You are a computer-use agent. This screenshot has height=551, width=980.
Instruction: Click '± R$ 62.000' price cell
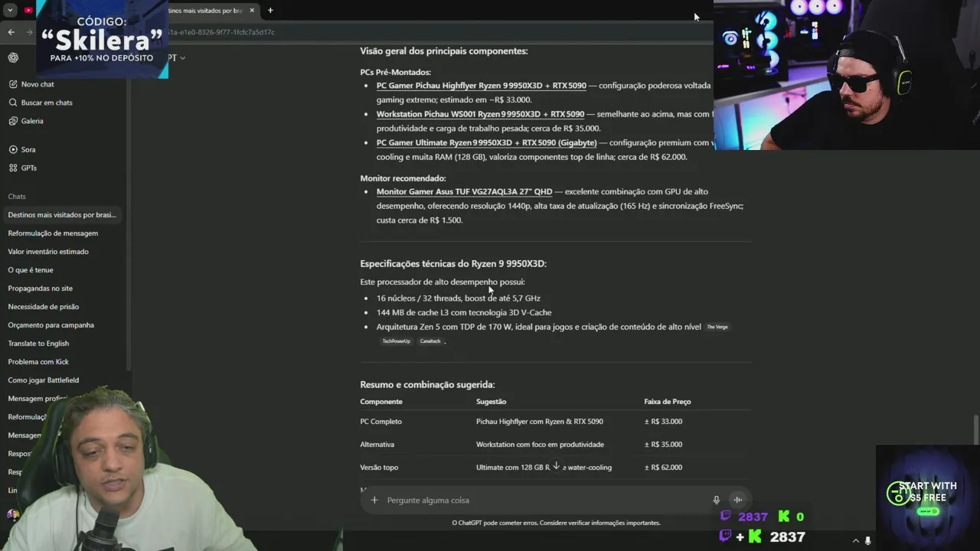pyautogui.click(x=663, y=468)
